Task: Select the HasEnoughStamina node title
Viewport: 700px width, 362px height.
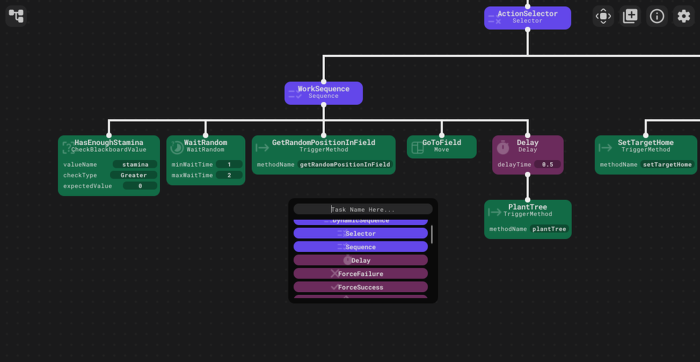Action: click(109, 142)
